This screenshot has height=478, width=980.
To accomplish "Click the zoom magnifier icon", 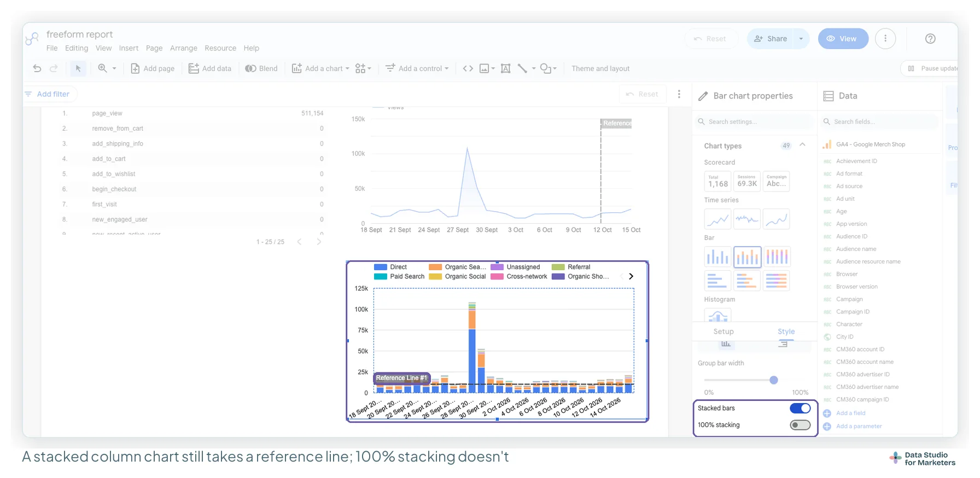I will tap(102, 68).
